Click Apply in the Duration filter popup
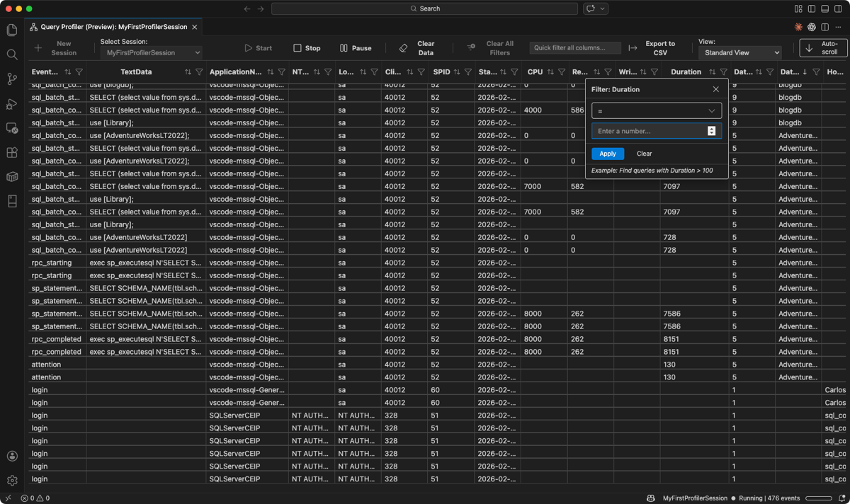 608,154
